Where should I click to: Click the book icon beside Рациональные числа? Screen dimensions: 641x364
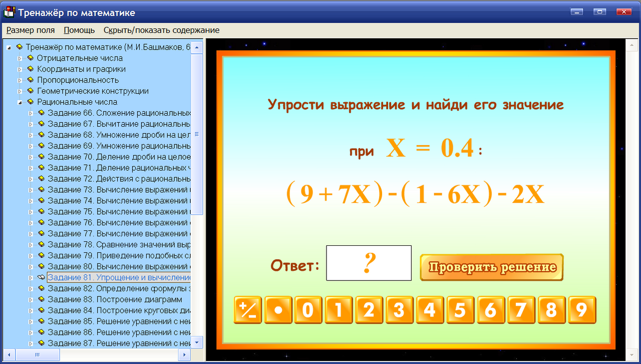tap(30, 102)
